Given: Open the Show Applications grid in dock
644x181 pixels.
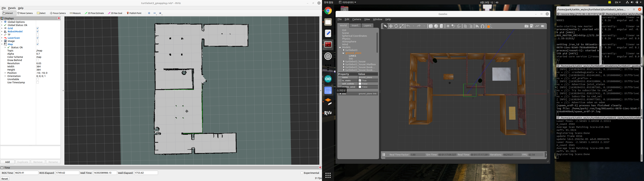Looking at the screenshot, I should point(328,175).
